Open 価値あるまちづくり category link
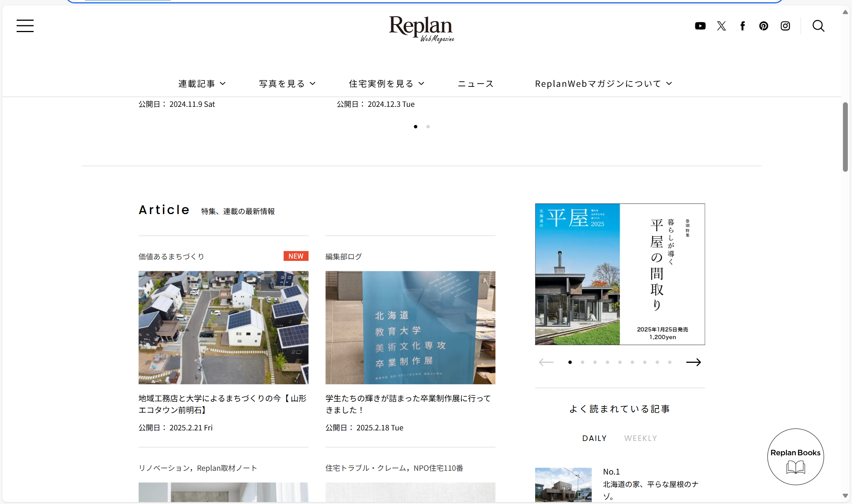Screen dimensions: 852x504 [x=171, y=257]
